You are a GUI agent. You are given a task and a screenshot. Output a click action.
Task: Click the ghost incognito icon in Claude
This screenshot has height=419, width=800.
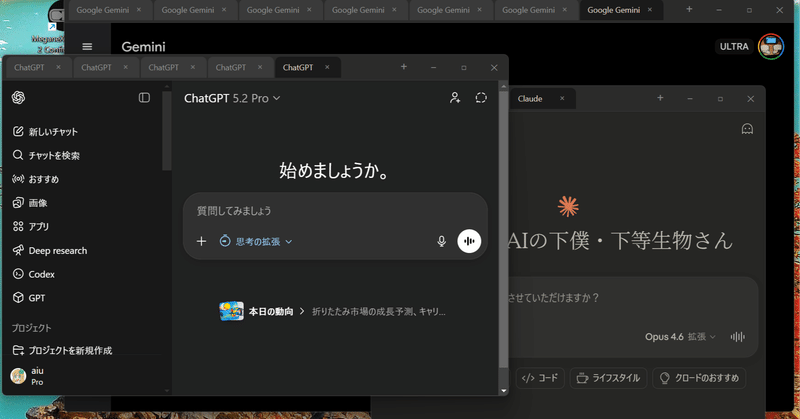coord(747,129)
